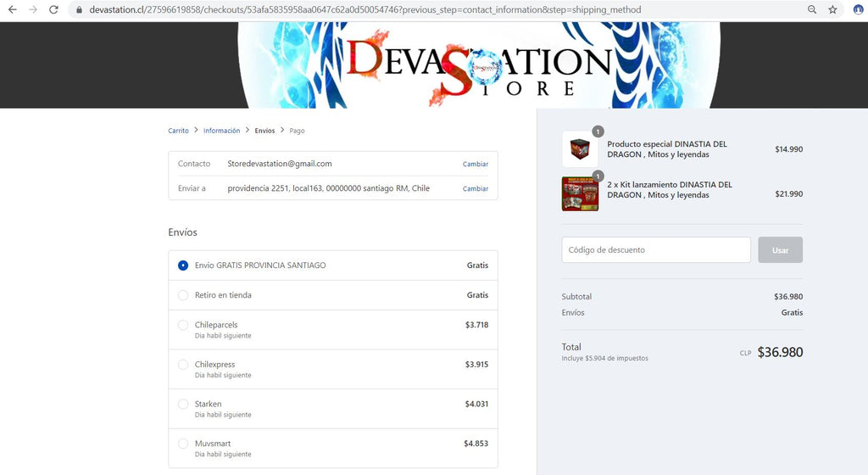
Task: Click the Producto especial product thumbnail
Action: pos(580,149)
